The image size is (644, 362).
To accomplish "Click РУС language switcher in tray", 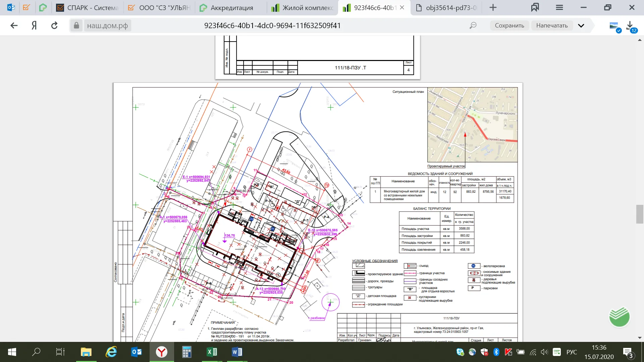I will click(x=572, y=352).
